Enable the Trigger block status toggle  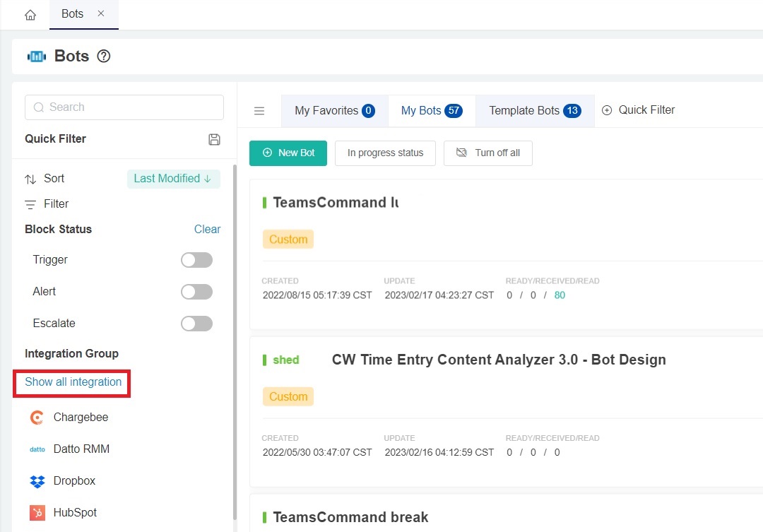tap(196, 260)
